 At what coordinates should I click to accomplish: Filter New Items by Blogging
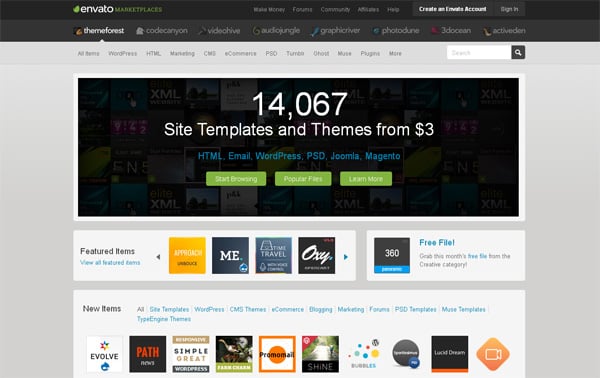321,309
